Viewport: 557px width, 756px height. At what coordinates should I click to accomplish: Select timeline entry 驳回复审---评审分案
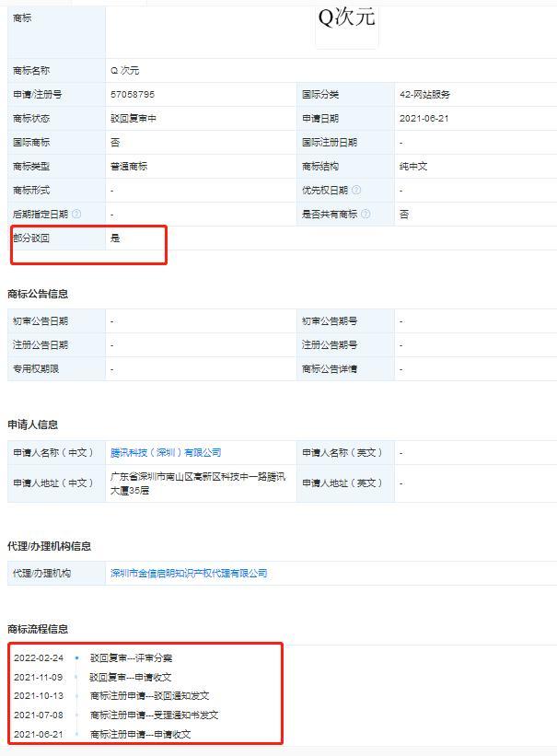pyautogui.click(x=131, y=658)
